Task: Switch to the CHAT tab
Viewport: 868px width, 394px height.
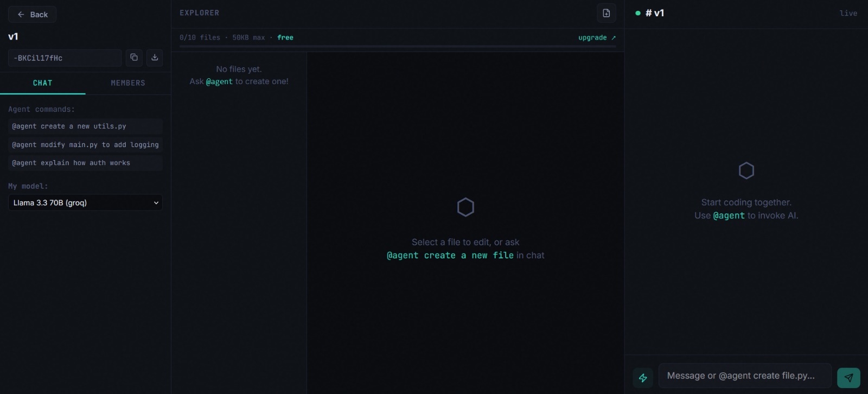Action: click(43, 83)
